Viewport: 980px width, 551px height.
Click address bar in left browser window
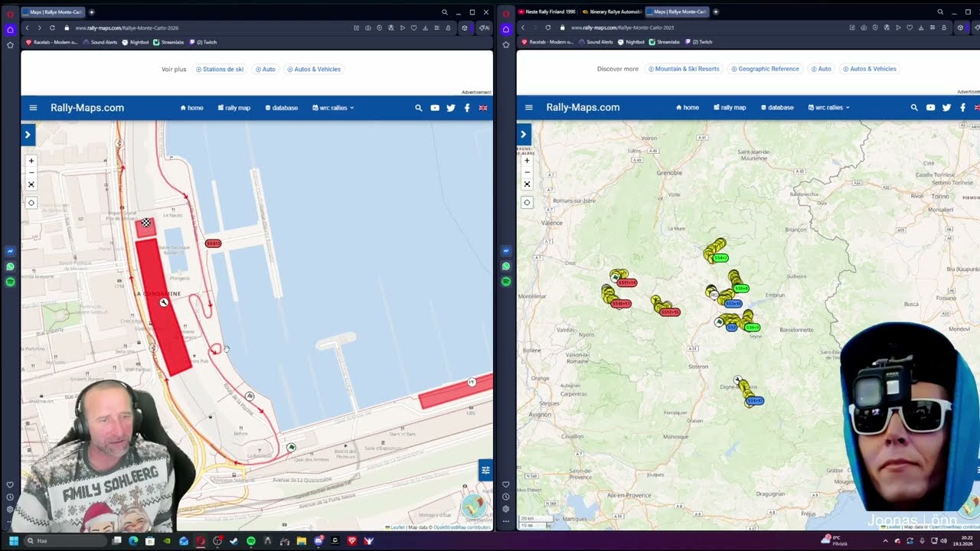207,28
